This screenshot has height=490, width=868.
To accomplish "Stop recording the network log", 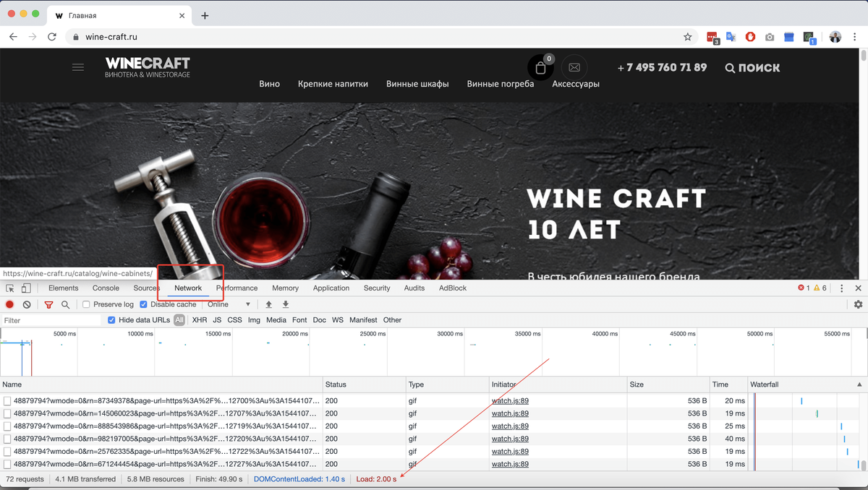I will coord(10,304).
